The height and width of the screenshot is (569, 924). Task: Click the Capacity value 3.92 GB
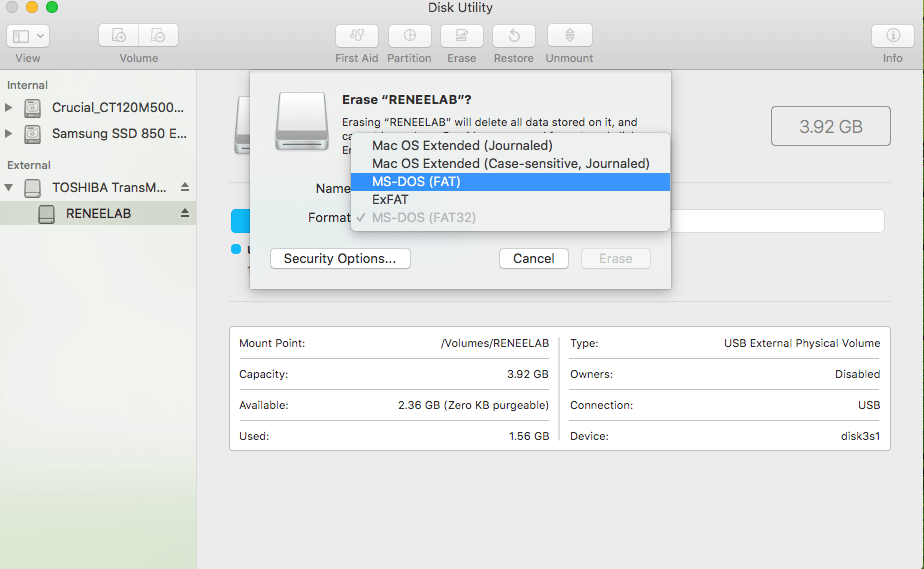(527, 374)
